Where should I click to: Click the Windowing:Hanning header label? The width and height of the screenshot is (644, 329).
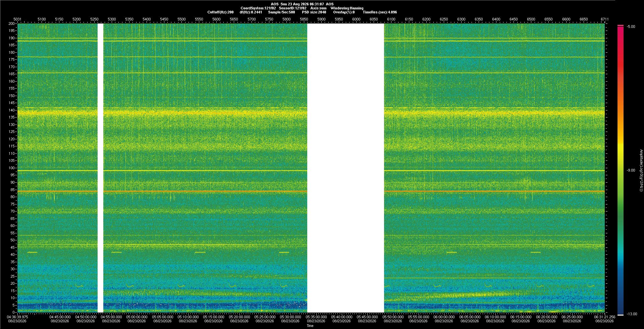[x=347, y=8]
